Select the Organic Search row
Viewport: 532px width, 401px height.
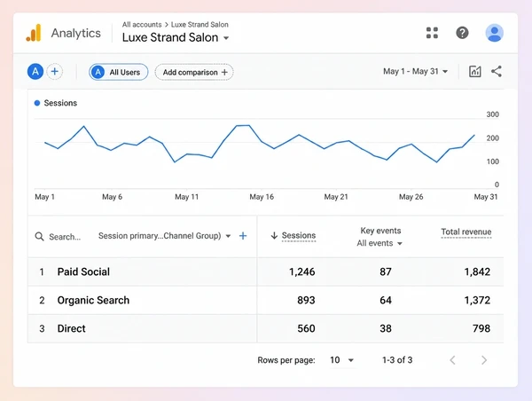pos(265,300)
